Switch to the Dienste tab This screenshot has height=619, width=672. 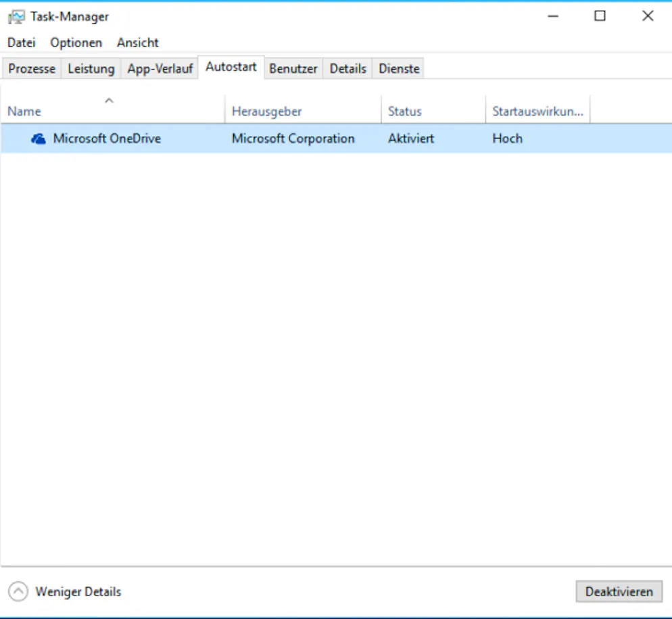(399, 68)
